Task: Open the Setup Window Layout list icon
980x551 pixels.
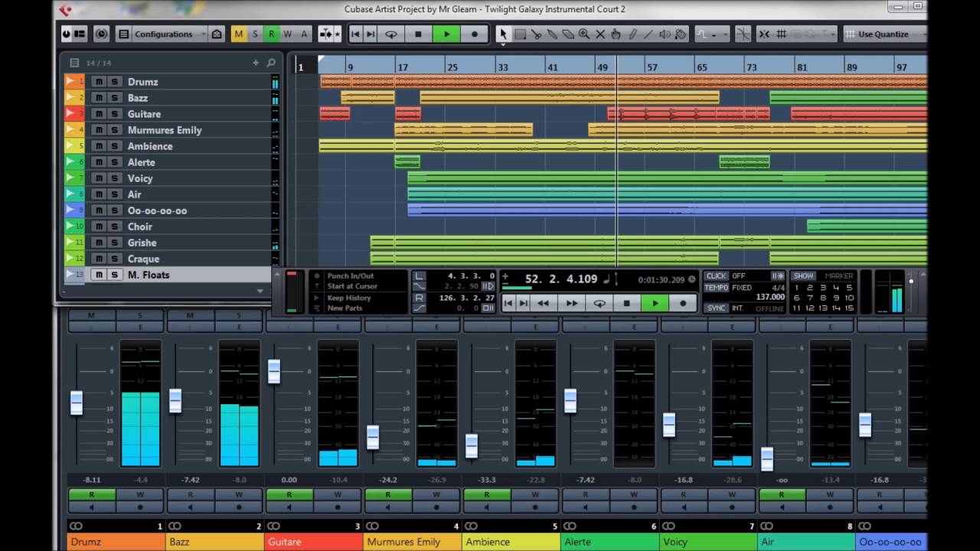Action: 123,34
